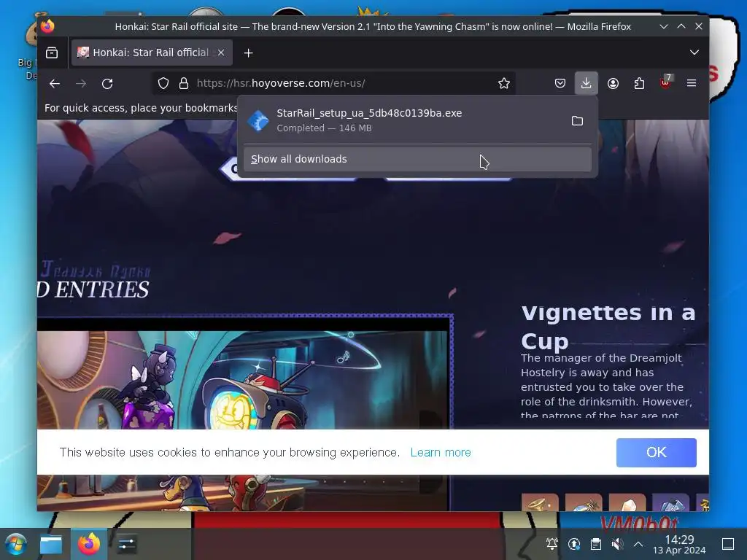Click the forward navigation arrow

click(81, 83)
